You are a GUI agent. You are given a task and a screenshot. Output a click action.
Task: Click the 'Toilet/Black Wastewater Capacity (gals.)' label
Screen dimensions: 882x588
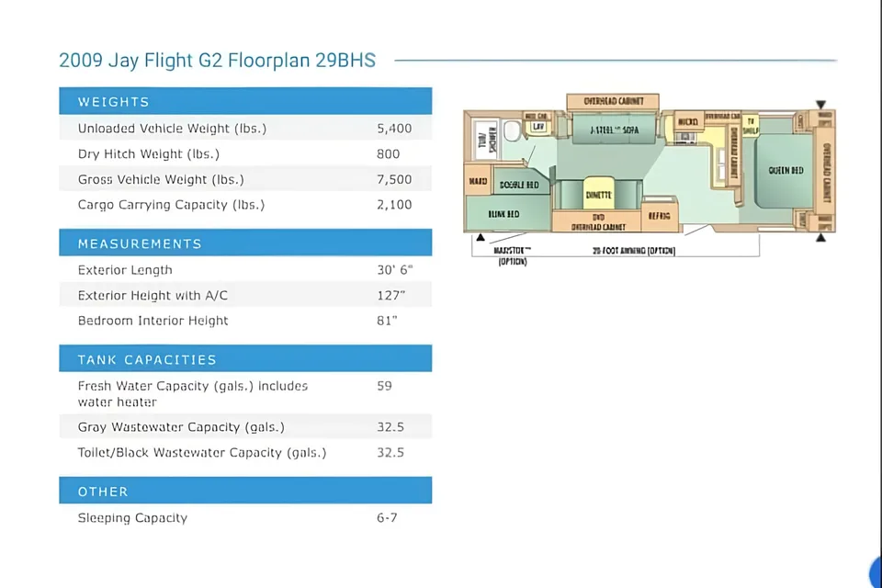pos(202,453)
